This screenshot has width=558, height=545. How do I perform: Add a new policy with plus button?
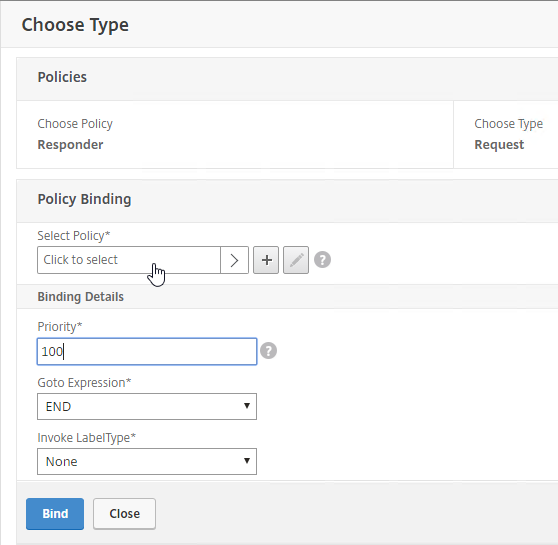(x=266, y=260)
